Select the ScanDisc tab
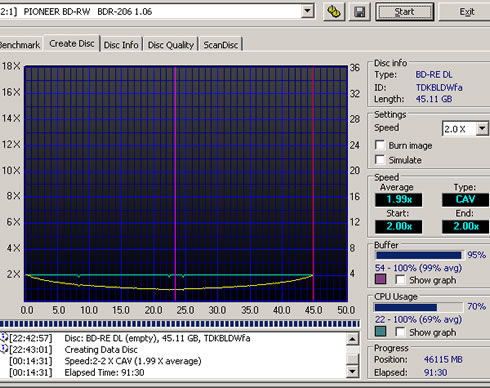The height and width of the screenshot is (388, 490). coord(221,45)
